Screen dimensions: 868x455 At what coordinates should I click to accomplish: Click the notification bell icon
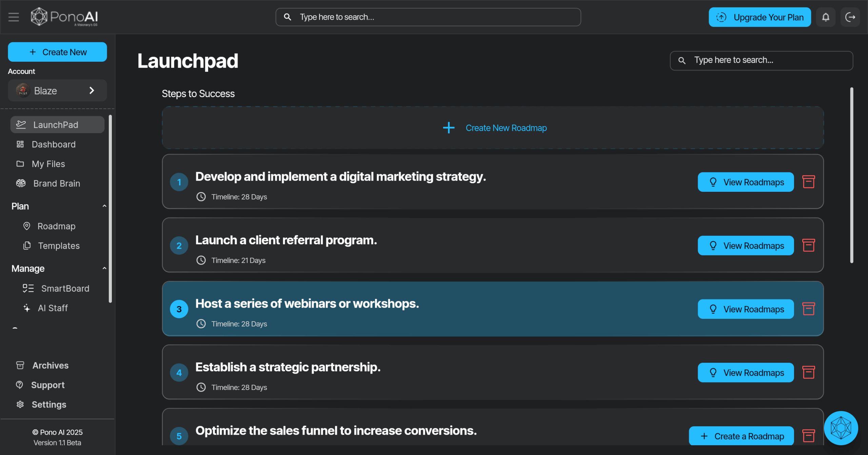pos(826,17)
